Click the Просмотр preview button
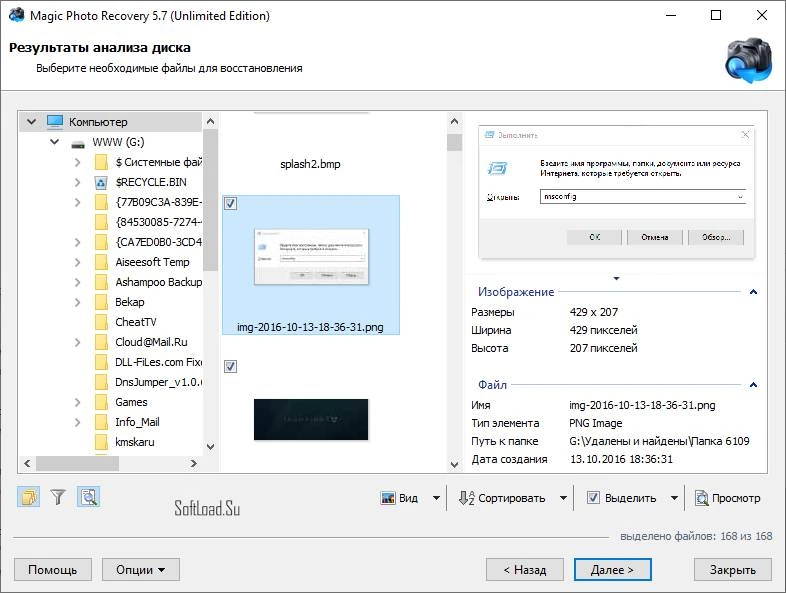Viewport: 786px width, 593px height. [x=727, y=498]
